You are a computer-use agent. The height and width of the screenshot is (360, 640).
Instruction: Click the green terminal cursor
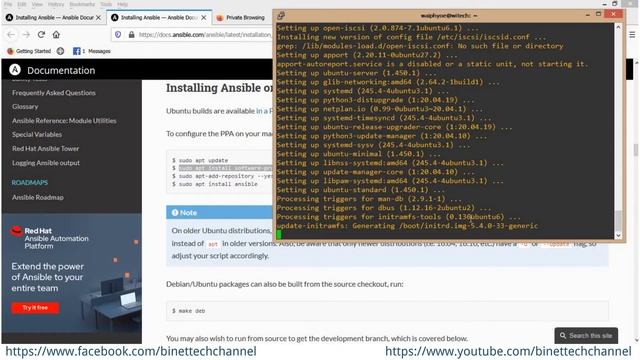tap(279, 234)
